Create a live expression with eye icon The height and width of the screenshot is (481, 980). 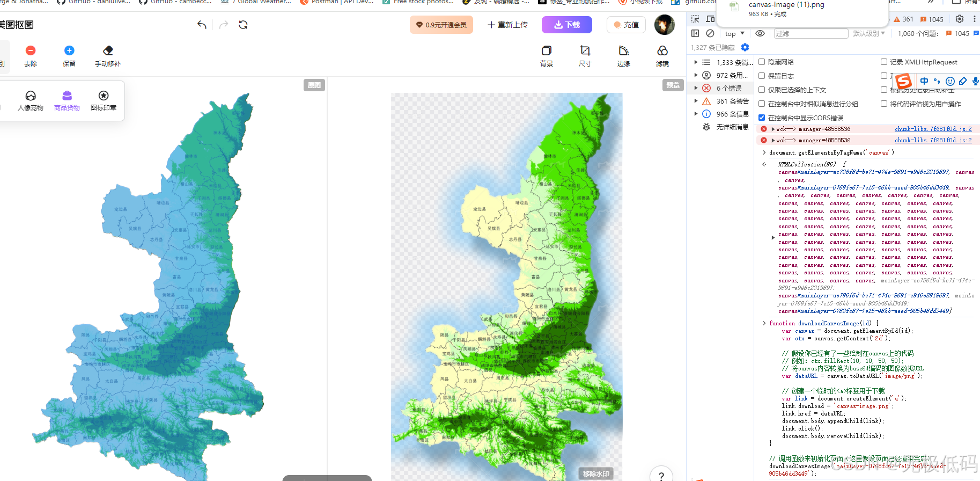point(760,33)
